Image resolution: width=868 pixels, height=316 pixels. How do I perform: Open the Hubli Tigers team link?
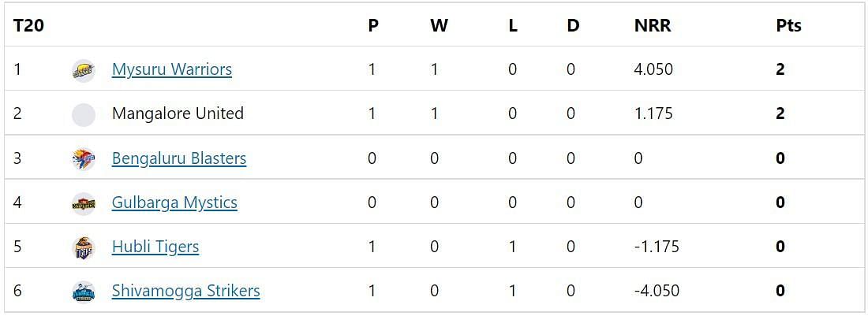click(x=155, y=247)
